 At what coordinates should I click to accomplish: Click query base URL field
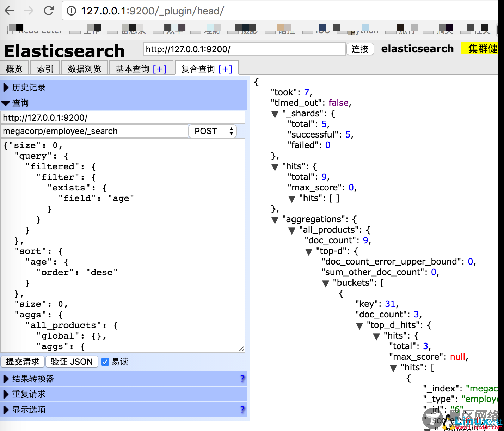point(123,117)
